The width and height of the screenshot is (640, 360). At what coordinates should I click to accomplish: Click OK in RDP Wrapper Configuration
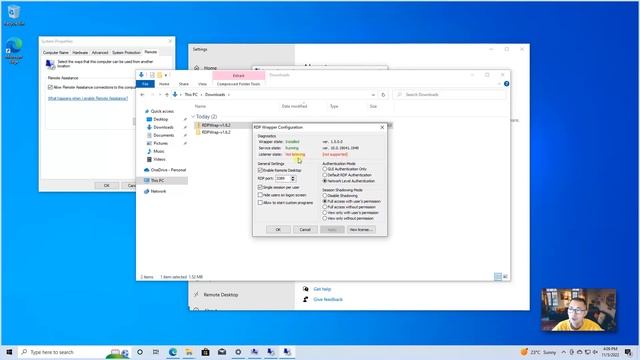[x=278, y=229]
